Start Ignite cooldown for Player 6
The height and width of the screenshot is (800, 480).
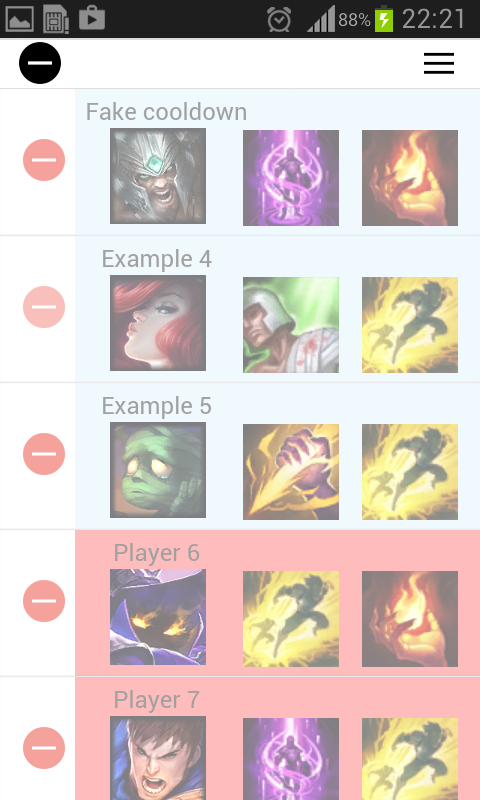pyautogui.click(x=410, y=618)
